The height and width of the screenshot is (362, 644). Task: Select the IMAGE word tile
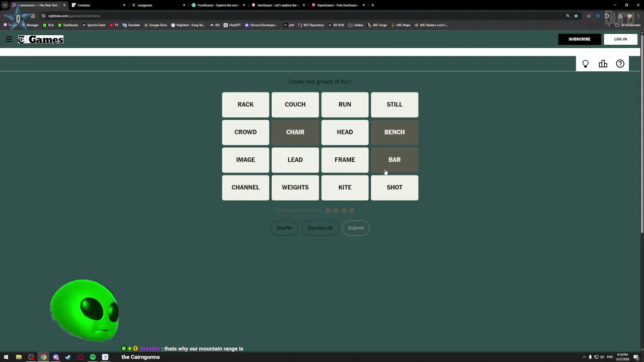click(x=246, y=160)
